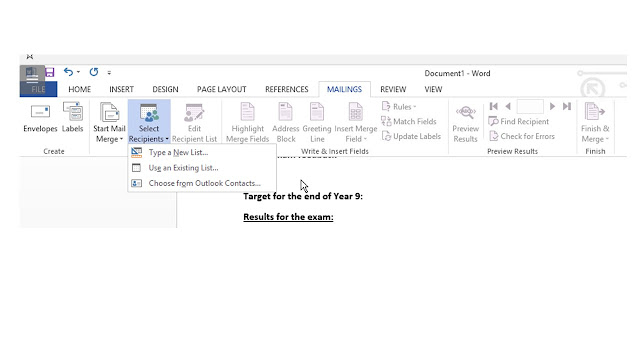Click Match Fields
Screen dimensions: 640x360
(409, 121)
